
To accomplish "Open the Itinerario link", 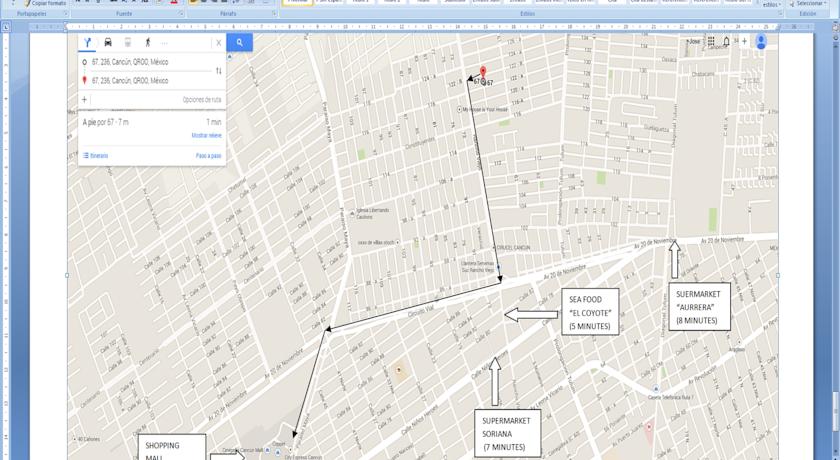I will click(95, 156).
